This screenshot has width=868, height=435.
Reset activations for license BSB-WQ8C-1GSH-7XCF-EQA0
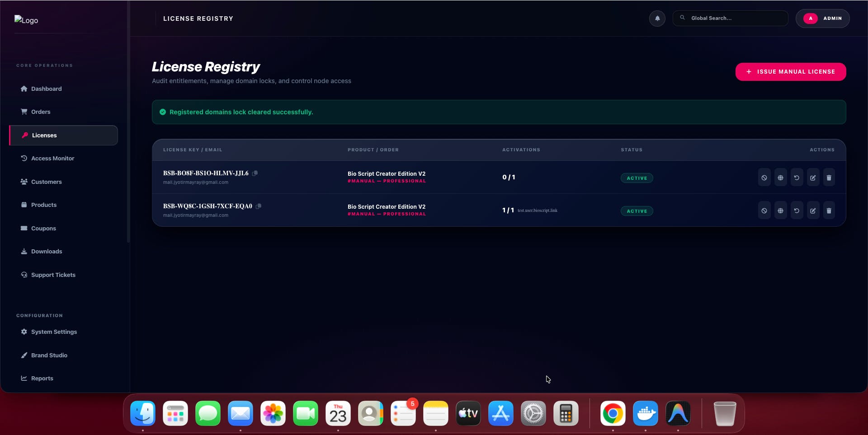click(797, 210)
